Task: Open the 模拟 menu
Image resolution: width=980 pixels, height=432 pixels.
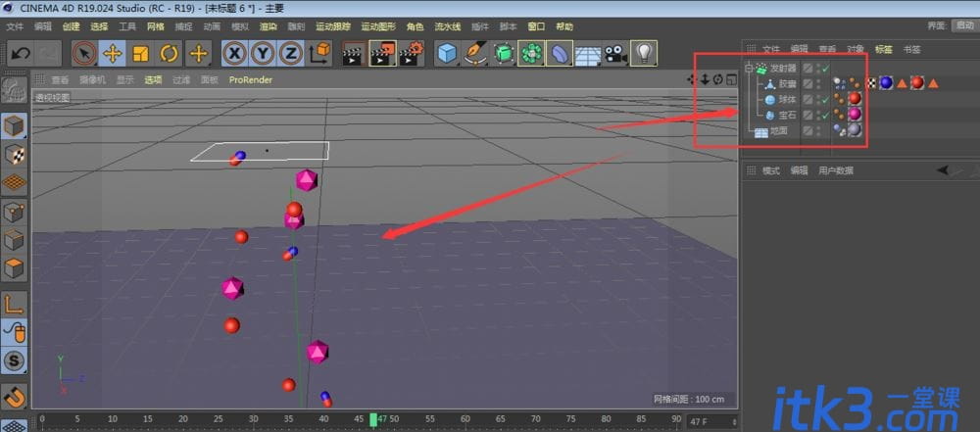Action: coord(240,26)
